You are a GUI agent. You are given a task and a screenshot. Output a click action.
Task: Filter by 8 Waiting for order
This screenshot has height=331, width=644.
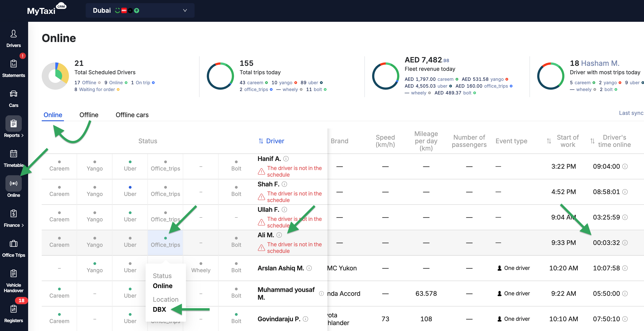97,89
